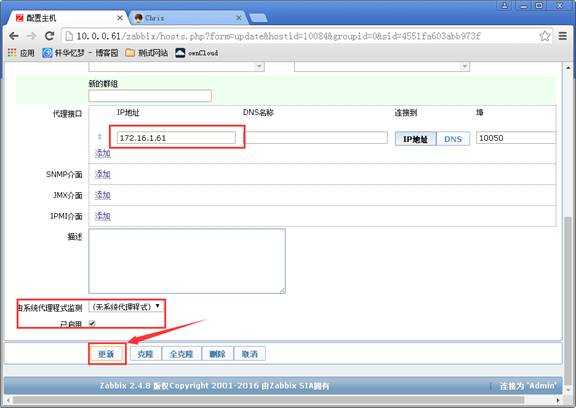Click the 全克隆 button

(181, 354)
